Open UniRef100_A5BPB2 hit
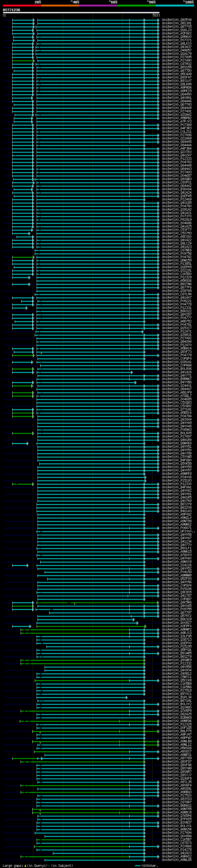Image resolution: width=197 pixels, height=868 pixels. click(x=177, y=118)
